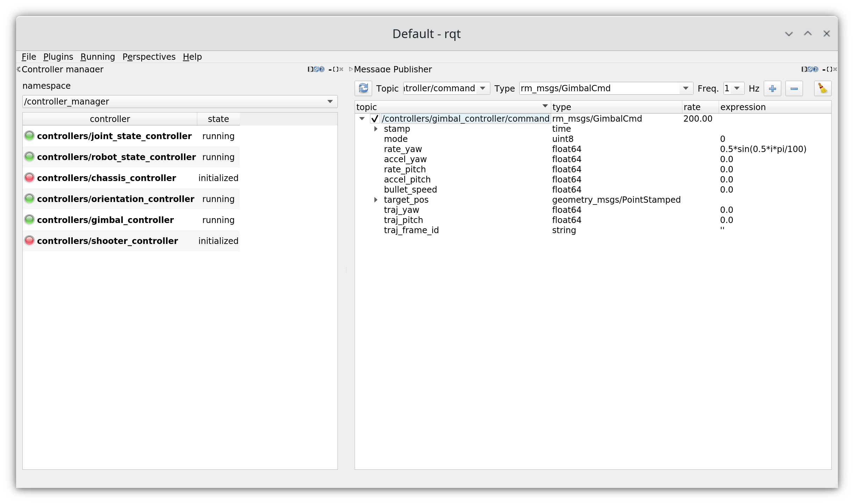Select the rate_yaw expression cell
Screen dimensions: 854x504
[763, 149]
